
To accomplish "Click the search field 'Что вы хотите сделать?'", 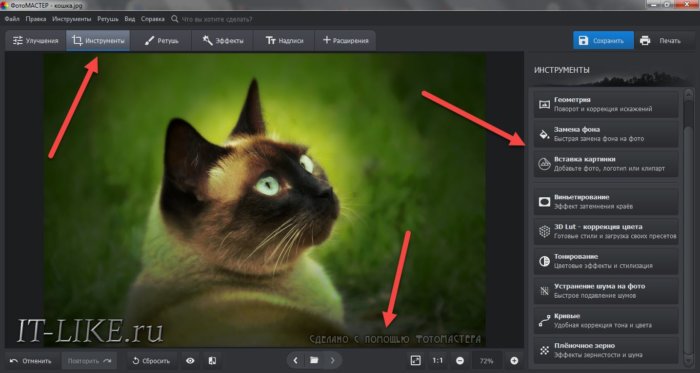I will coord(216,19).
